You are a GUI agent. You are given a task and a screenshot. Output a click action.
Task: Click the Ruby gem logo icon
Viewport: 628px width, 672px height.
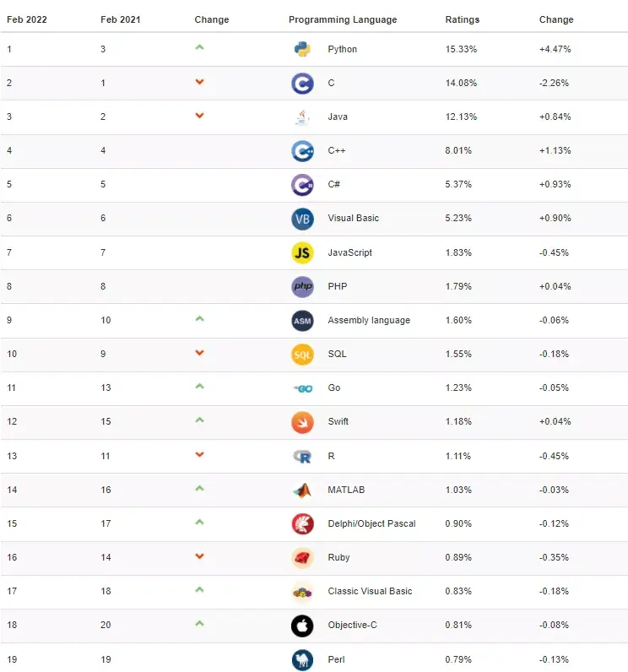(302, 557)
